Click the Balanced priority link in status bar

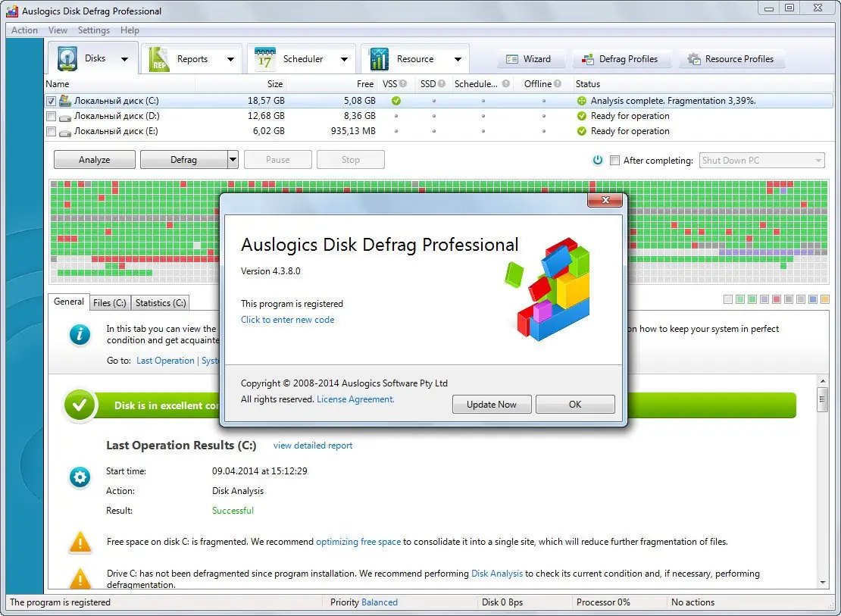[x=380, y=602]
